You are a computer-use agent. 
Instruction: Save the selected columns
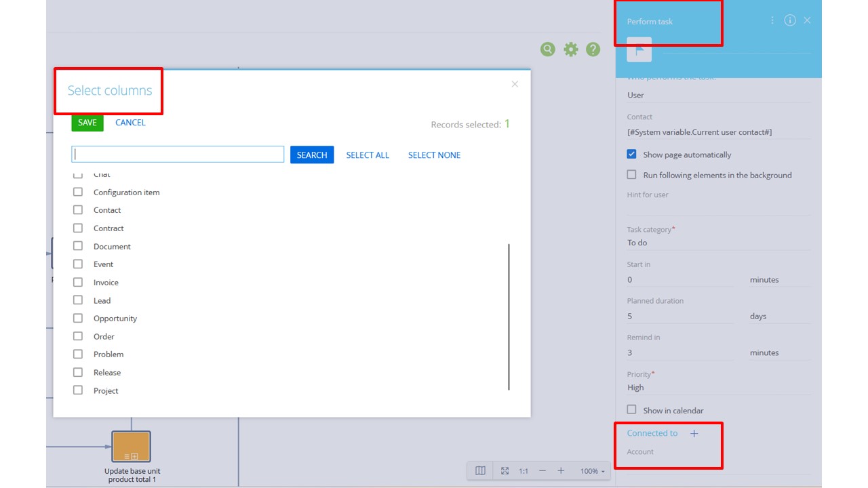pos(87,123)
